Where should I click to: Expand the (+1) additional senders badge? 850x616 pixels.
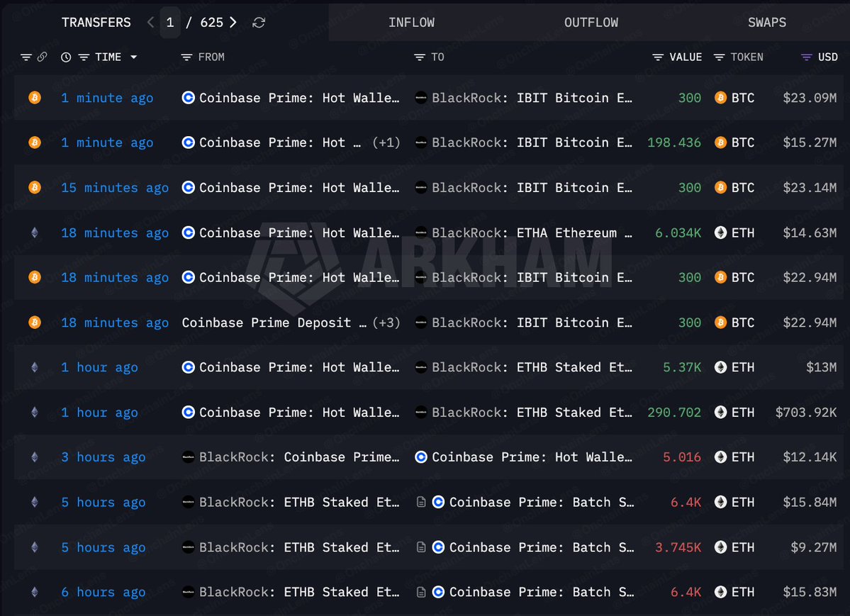tap(386, 142)
